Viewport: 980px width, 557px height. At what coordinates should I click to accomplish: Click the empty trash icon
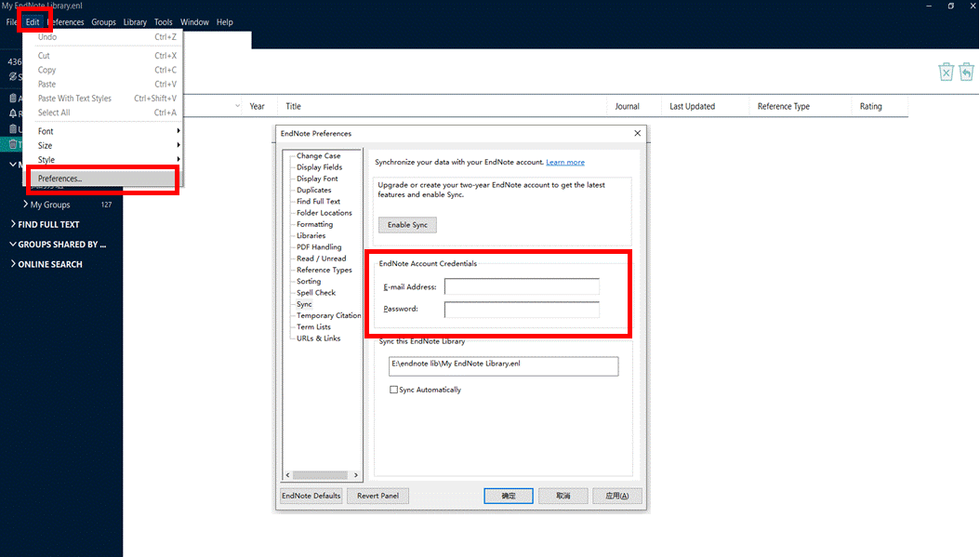pos(946,73)
